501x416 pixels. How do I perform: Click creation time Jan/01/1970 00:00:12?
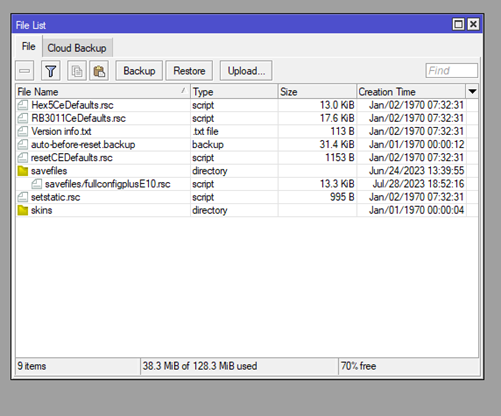point(416,144)
